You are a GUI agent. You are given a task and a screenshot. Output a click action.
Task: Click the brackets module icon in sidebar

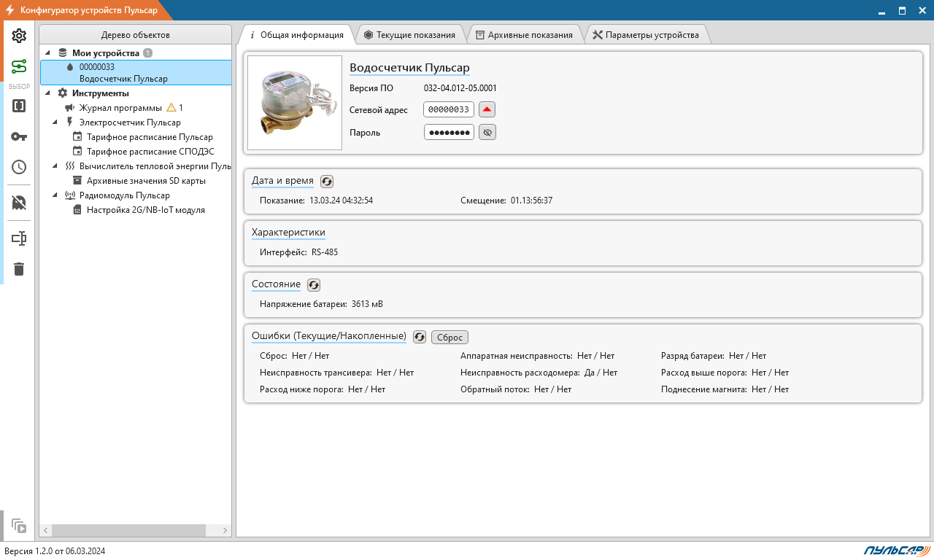click(x=19, y=106)
